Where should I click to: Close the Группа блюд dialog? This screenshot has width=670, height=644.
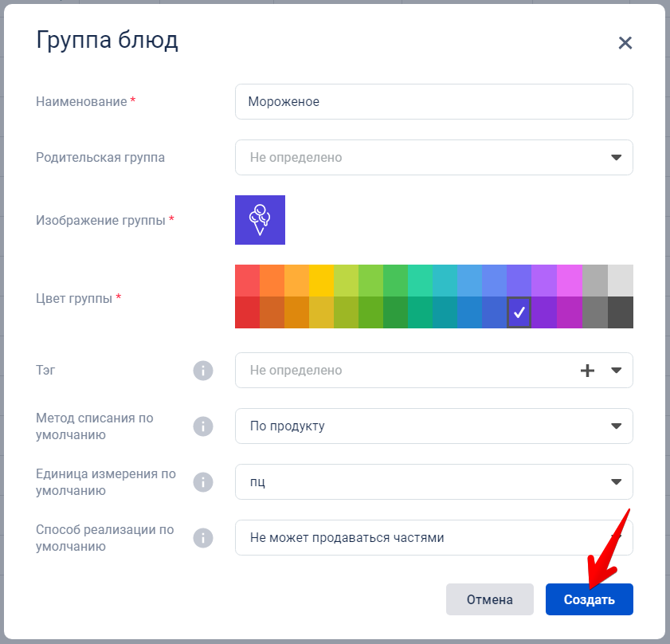[625, 43]
